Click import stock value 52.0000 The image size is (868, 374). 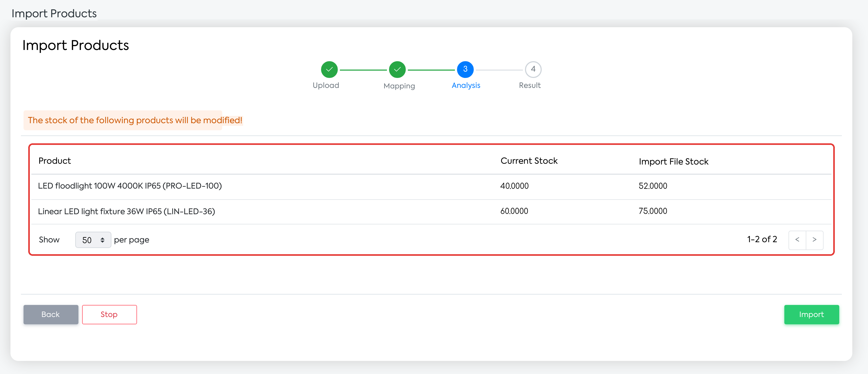[653, 186]
